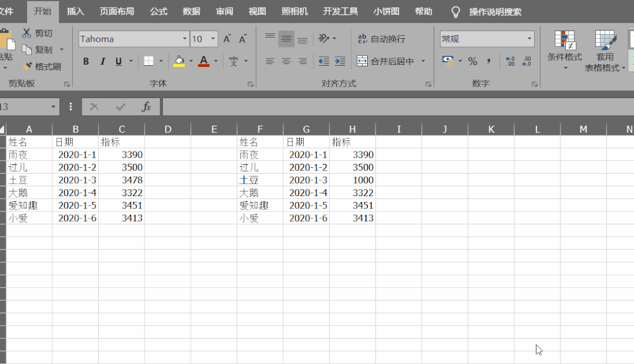The height and width of the screenshot is (364, 634).
Task: Open 条件格式 conditional formatting
Action: tap(565, 49)
